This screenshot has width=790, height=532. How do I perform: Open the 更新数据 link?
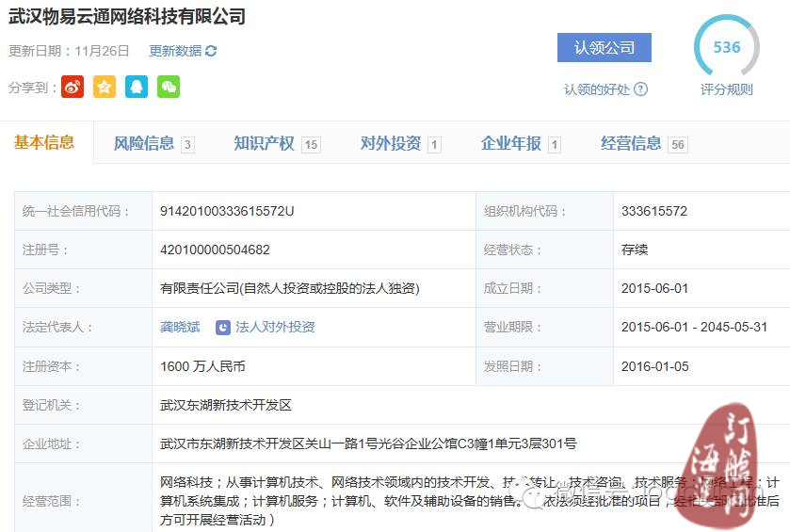(175, 51)
